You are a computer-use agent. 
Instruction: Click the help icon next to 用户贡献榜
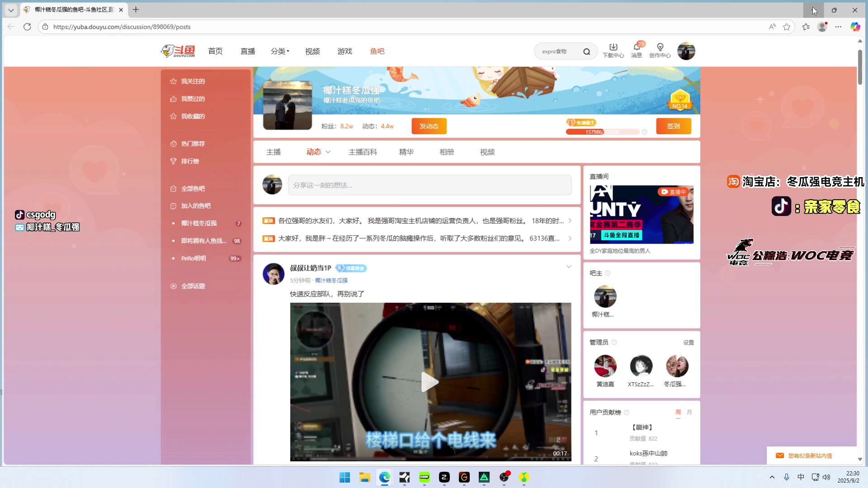pos(627,412)
